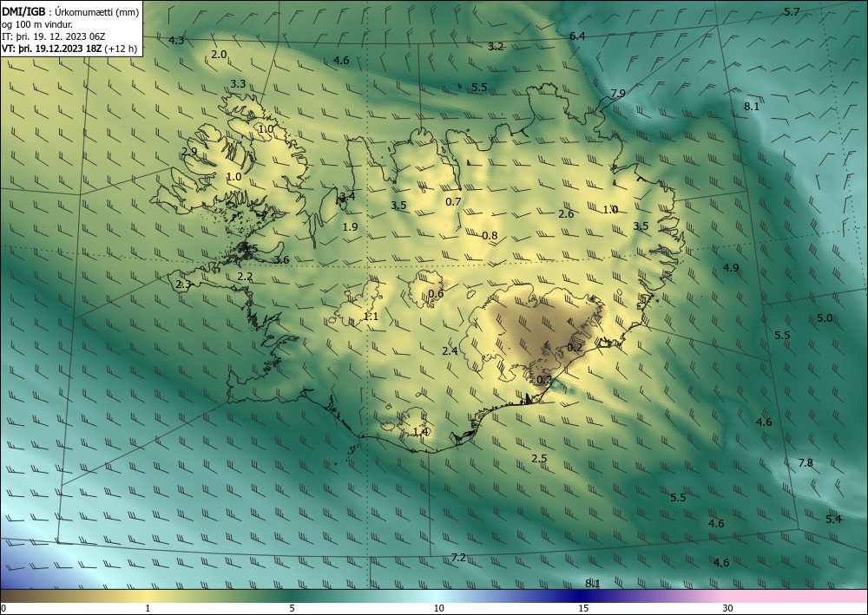The width and height of the screenshot is (868, 615).
Task: Click the 15 label on the colour scale
Action: click(x=583, y=608)
